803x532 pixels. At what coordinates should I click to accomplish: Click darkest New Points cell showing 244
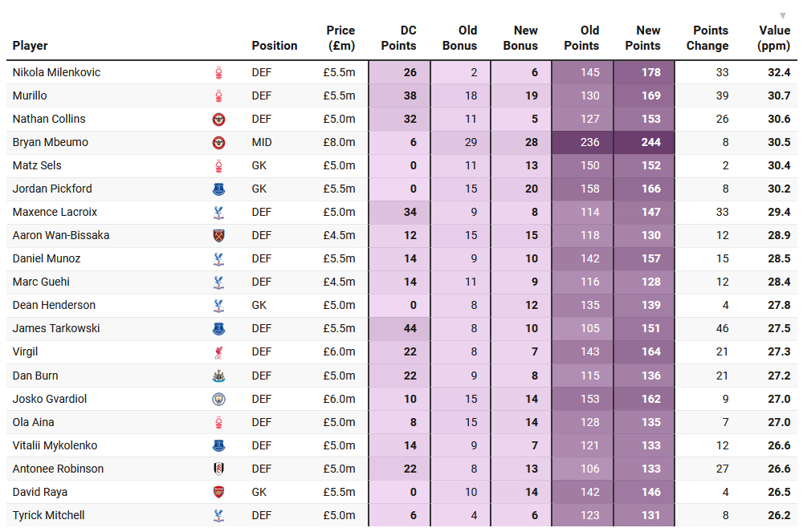pyautogui.click(x=644, y=143)
